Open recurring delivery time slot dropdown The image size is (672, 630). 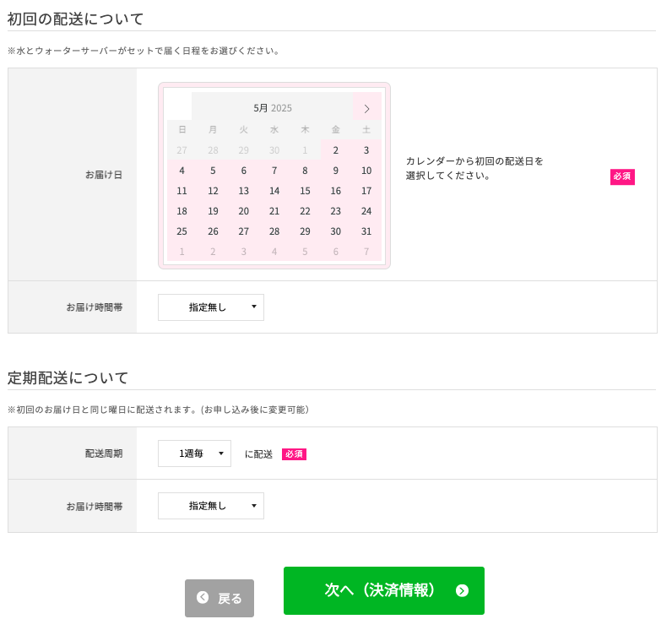(211, 506)
